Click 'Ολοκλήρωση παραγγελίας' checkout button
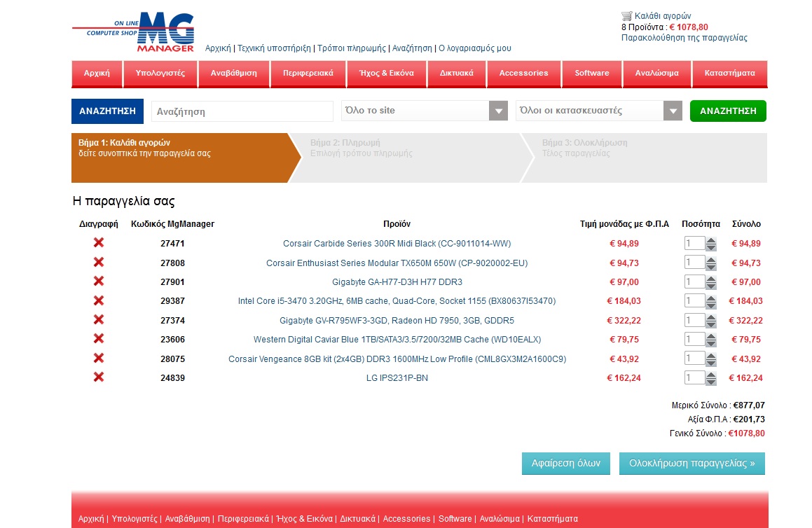The height and width of the screenshot is (528, 812). [x=692, y=464]
